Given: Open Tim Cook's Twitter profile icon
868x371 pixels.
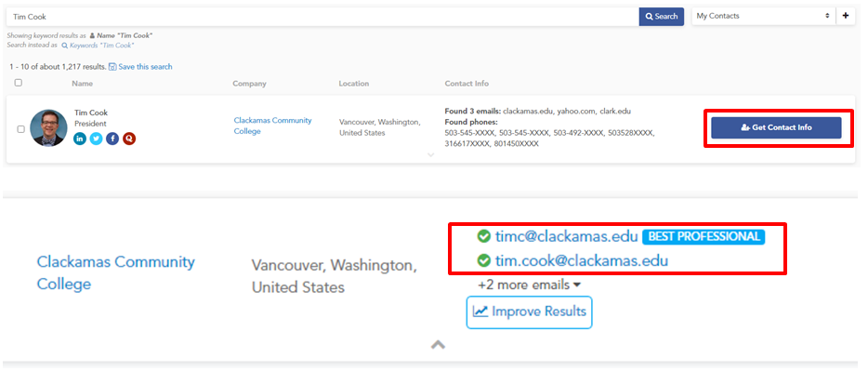Looking at the screenshot, I should click(97, 139).
